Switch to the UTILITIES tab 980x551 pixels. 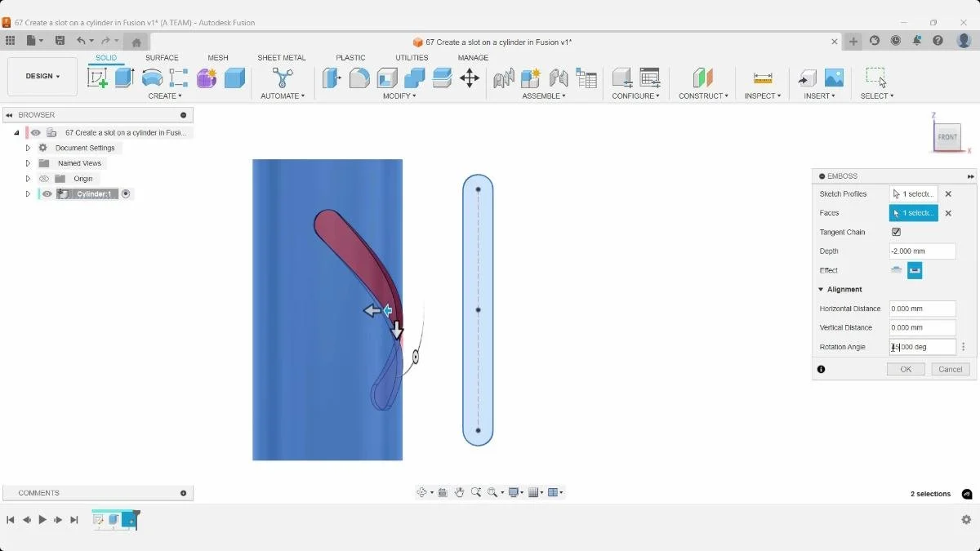412,58
